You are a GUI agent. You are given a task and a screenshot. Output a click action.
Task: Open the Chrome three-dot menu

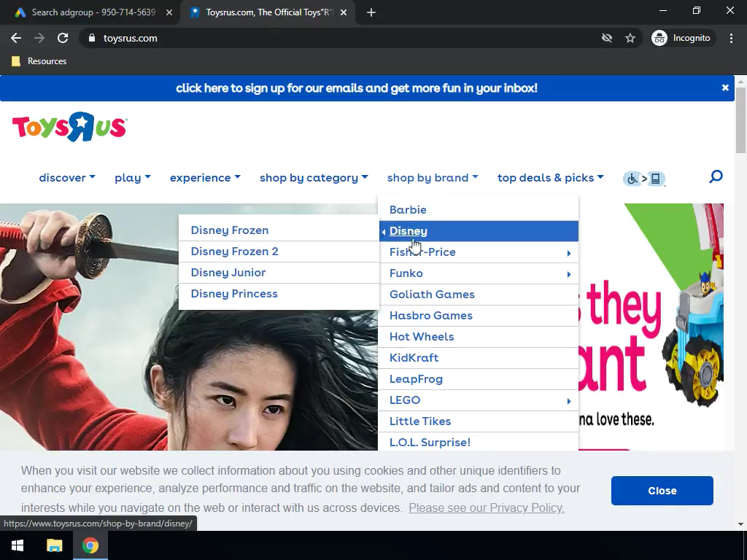[x=731, y=38]
